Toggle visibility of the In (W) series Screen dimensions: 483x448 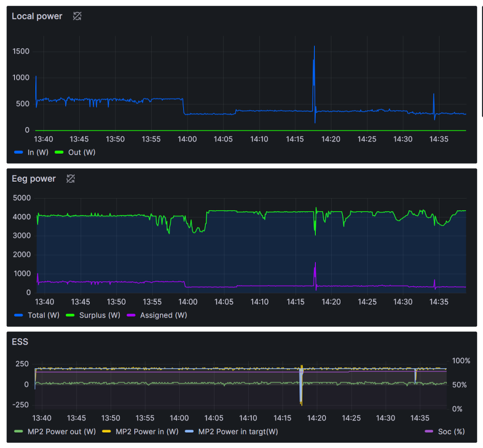[37, 152]
